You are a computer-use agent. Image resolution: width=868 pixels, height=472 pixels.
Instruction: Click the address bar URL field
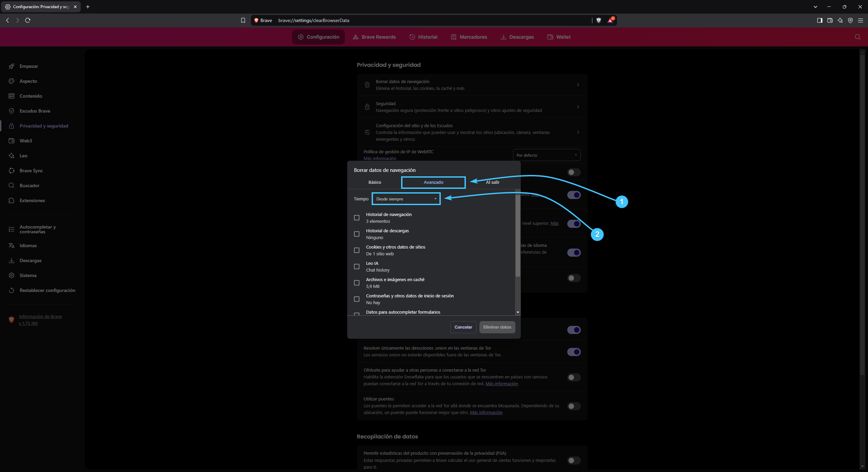pos(434,20)
